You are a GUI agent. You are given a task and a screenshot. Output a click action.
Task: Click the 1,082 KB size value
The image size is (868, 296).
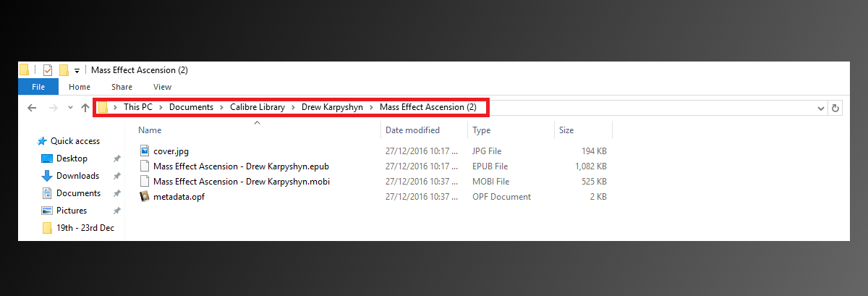[590, 166]
